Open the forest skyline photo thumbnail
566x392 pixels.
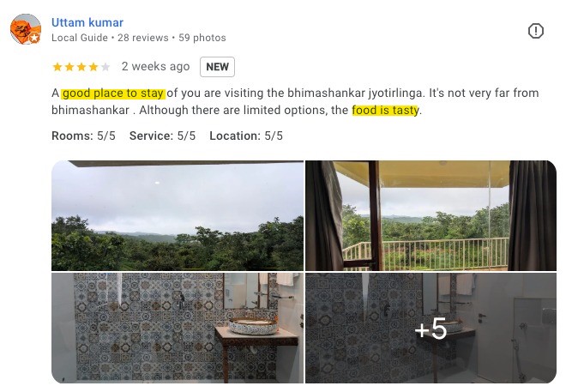click(178, 215)
